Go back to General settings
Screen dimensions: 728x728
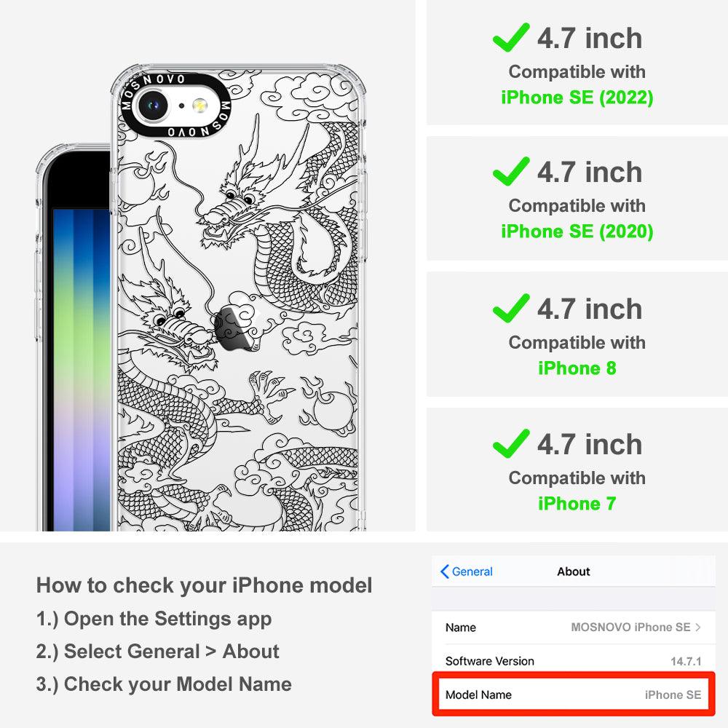(467, 571)
